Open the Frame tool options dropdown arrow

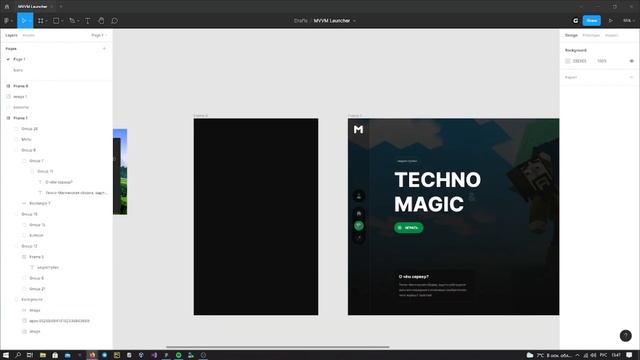[x=47, y=21]
